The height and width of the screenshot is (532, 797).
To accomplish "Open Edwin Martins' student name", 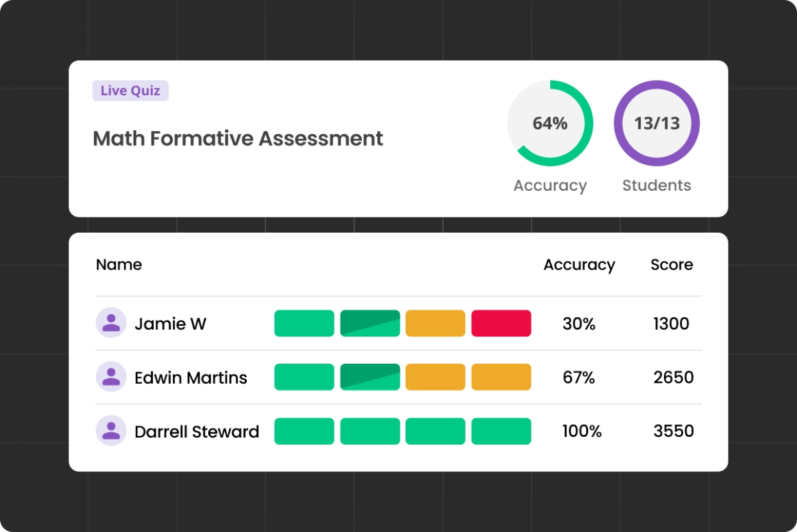I will pos(191,378).
